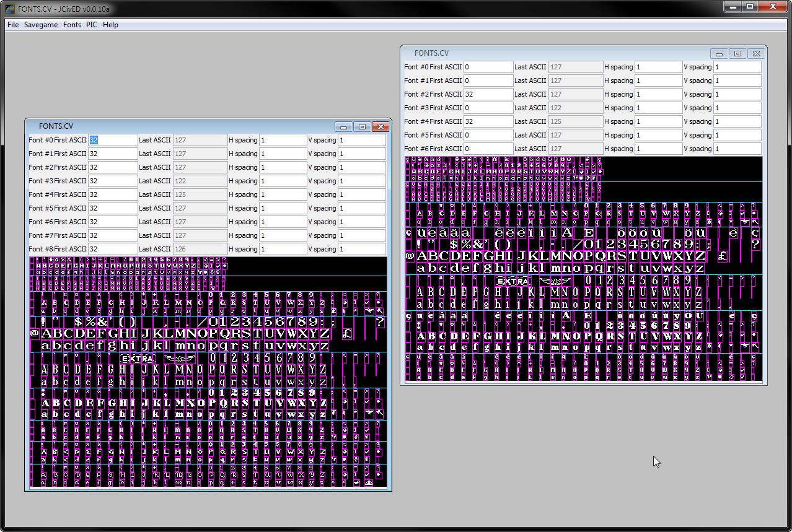The height and width of the screenshot is (532, 792).
Task: Click Font #7 H spacing field
Action: point(283,235)
